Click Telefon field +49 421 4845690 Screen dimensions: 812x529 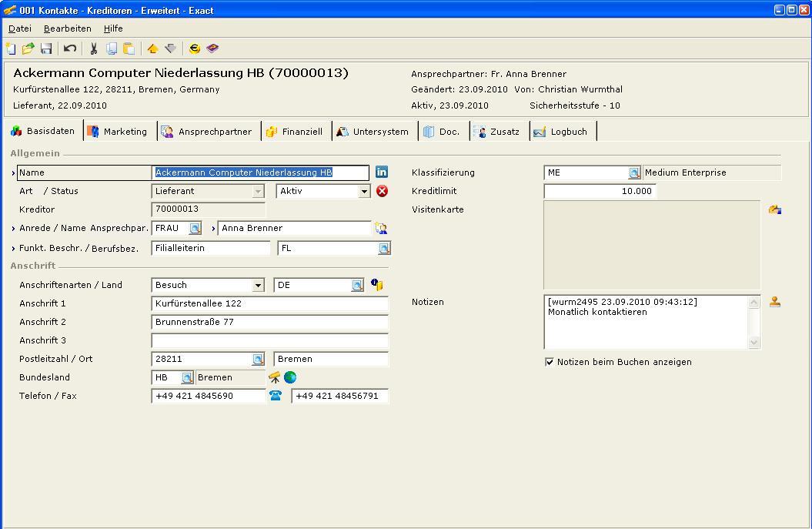[208, 396]
